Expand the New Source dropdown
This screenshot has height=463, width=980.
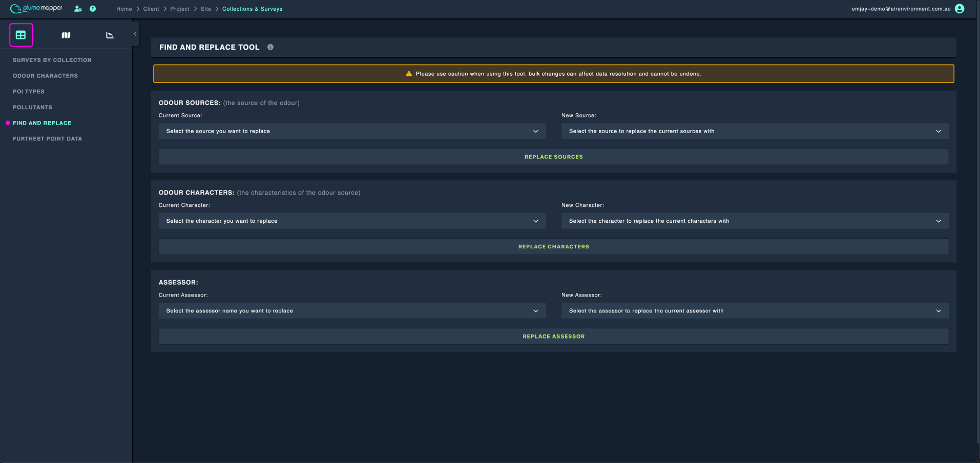(x=755, y=131)
